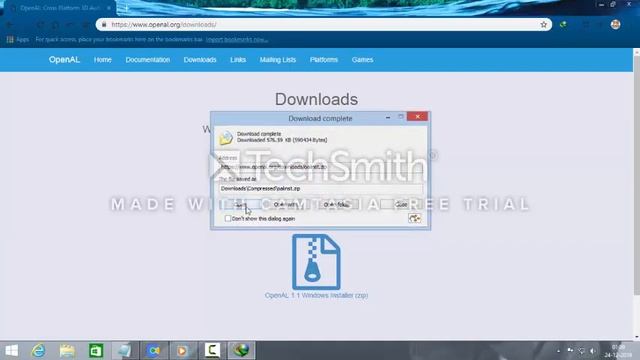Open the Mailing Lists menu item
This screenshot has width=640, height=360.
(x=278, y=60)
